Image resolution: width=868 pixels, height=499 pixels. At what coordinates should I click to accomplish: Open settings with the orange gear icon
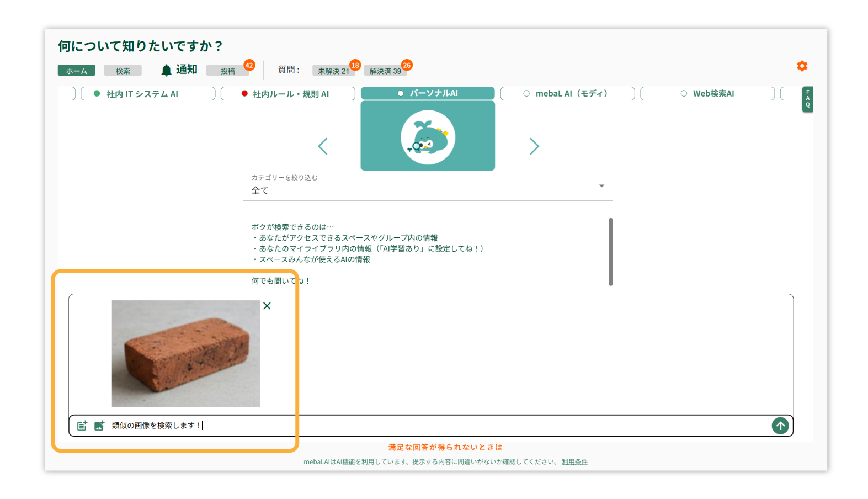point(802,66)
